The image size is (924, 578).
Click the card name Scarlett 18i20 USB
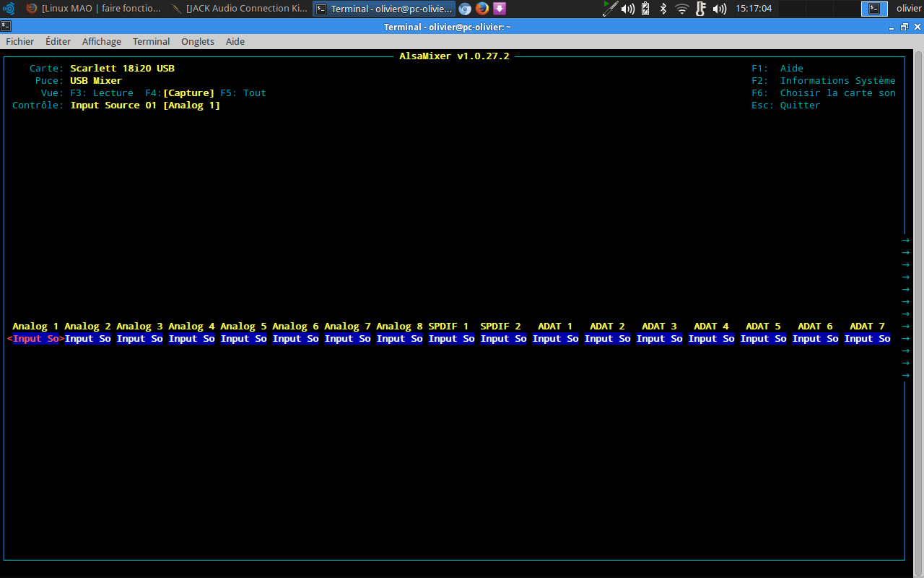[x=123, y=68]
